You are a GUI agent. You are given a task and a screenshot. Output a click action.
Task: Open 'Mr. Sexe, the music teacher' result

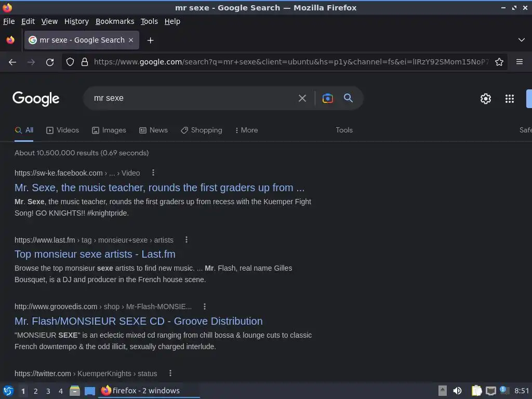pyautogui.click(x=159, y=188)
